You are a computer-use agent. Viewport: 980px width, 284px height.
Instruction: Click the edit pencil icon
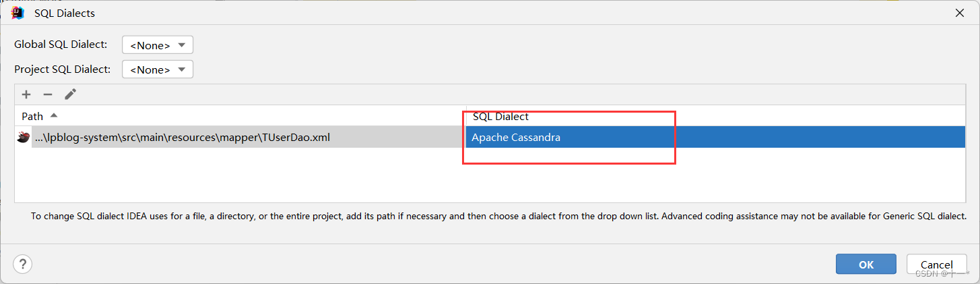tap(70, 94)
